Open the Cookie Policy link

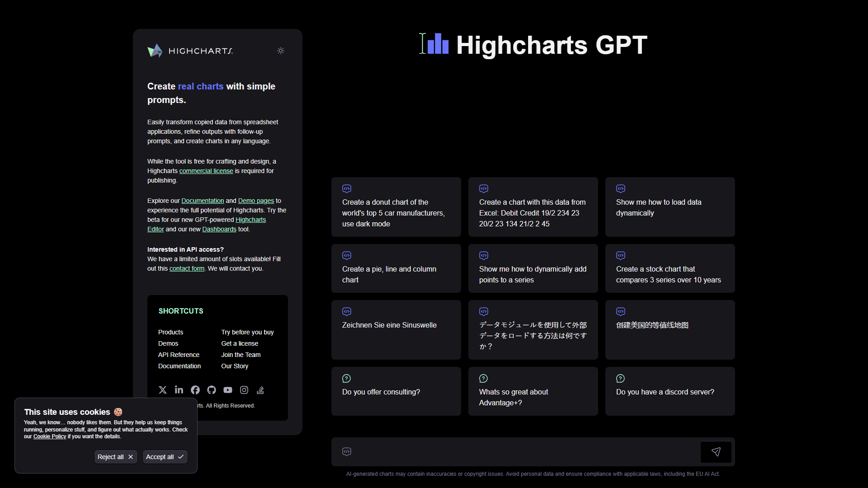click(50, 436)
